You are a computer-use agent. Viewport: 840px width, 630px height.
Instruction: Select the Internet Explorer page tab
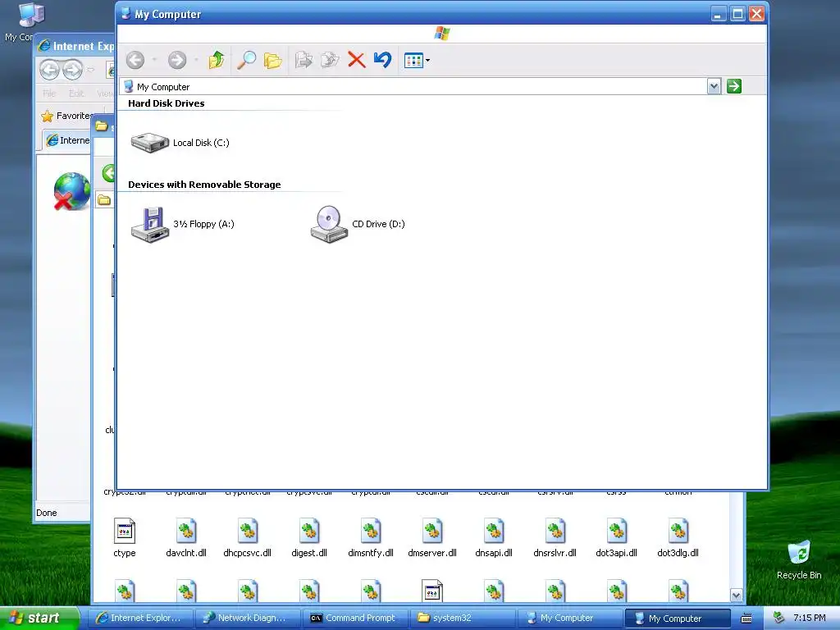pos(67,140)
